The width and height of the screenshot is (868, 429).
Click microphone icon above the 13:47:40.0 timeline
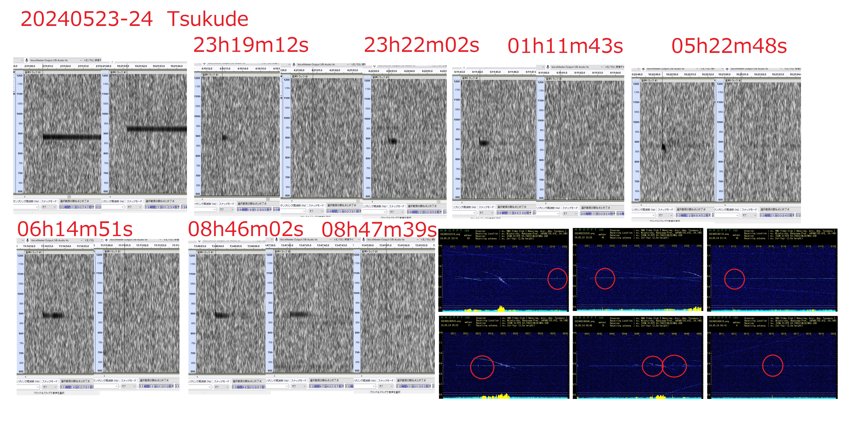click(277, 240)
